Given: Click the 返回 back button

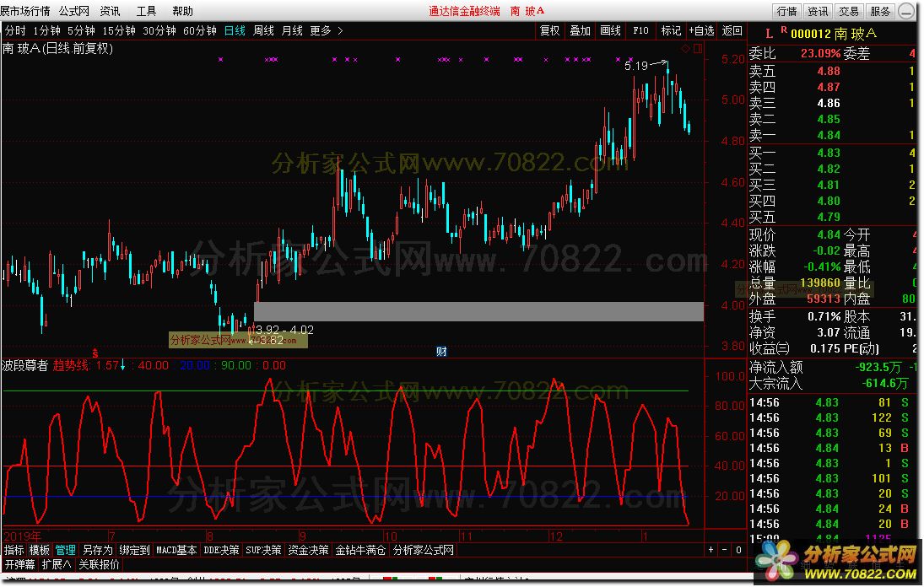Looking at the screenshot, I should [732, 30].
